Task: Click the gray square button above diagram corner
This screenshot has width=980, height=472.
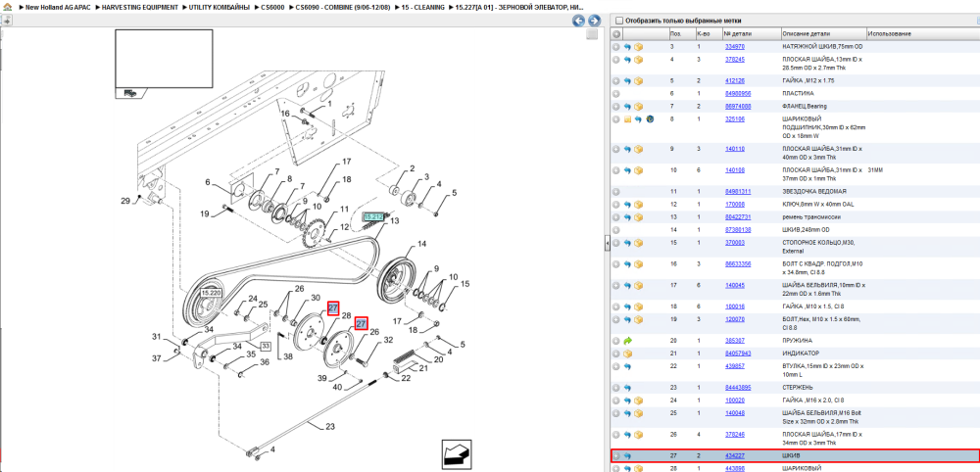Action: tap(591, 34)
